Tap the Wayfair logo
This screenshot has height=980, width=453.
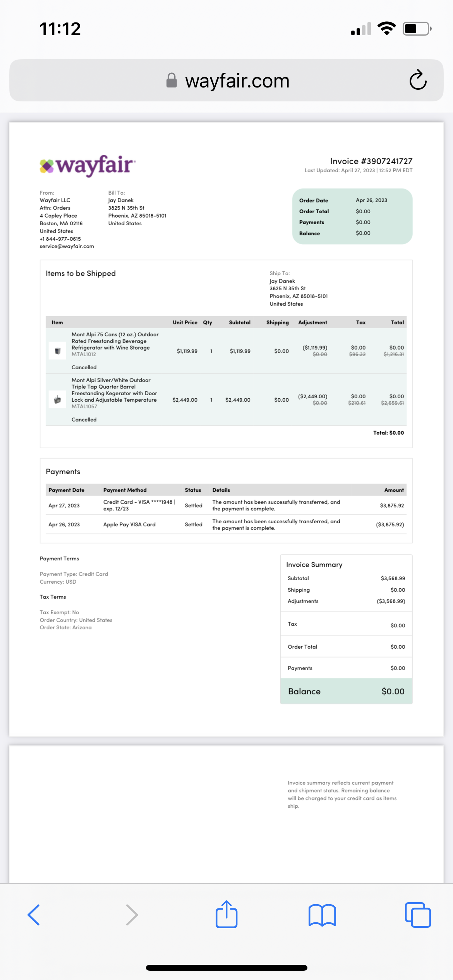tap(88, 166)
